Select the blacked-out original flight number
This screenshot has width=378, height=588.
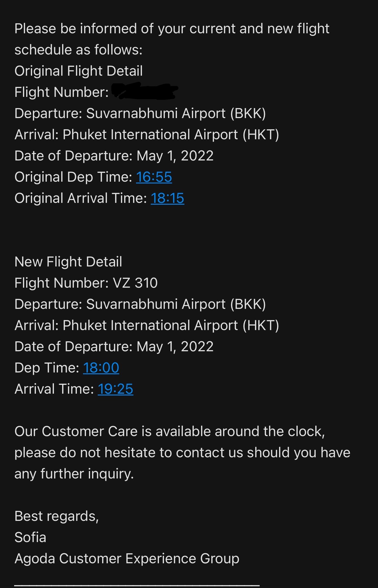coord(145,91)
